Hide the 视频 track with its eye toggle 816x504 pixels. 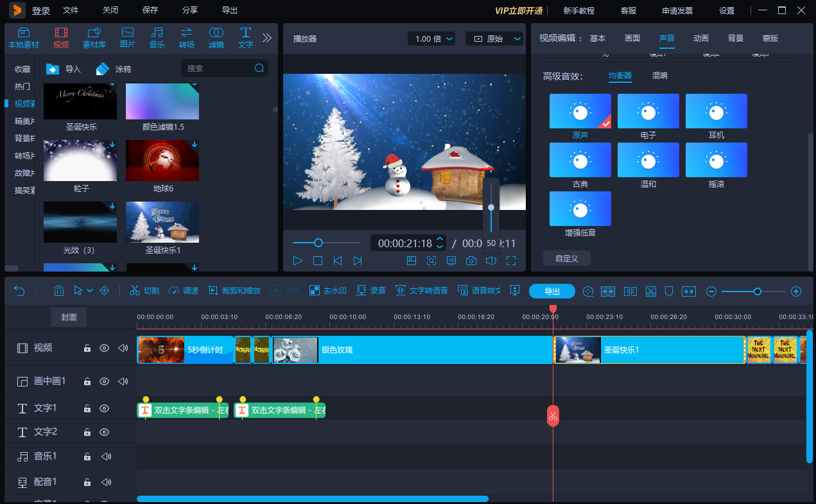(x=105, y=347)
